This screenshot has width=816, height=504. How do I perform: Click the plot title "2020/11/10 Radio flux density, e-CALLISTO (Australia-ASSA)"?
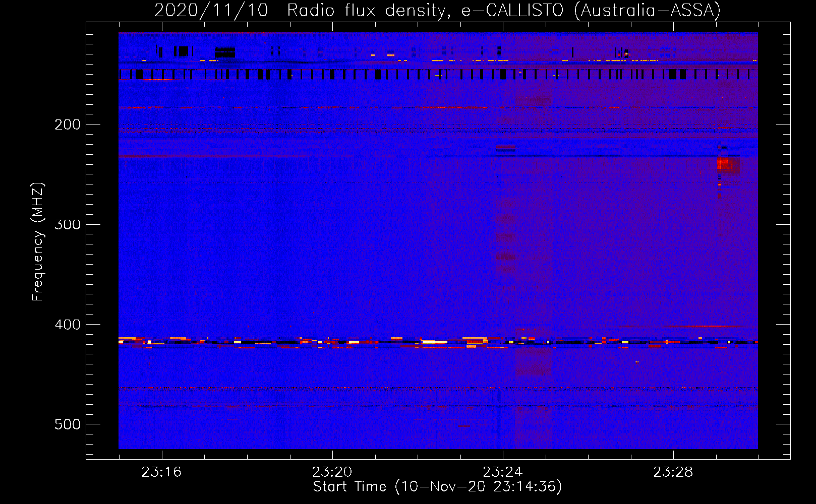[437, 10]
